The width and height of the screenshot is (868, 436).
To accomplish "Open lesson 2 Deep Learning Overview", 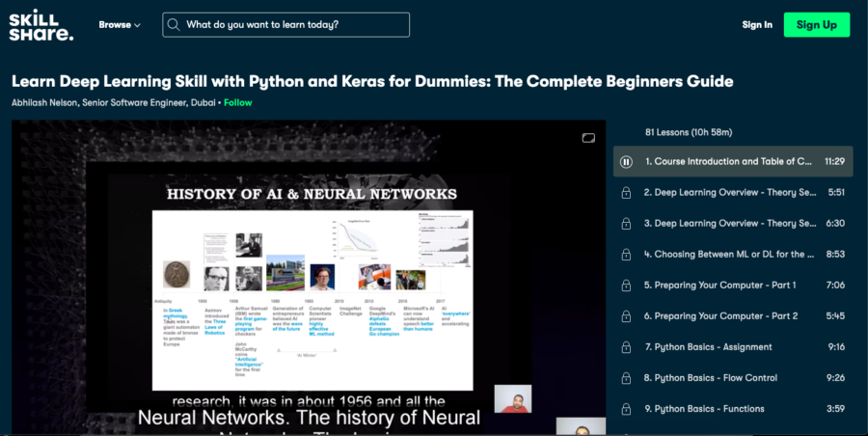I will (733, 193).
